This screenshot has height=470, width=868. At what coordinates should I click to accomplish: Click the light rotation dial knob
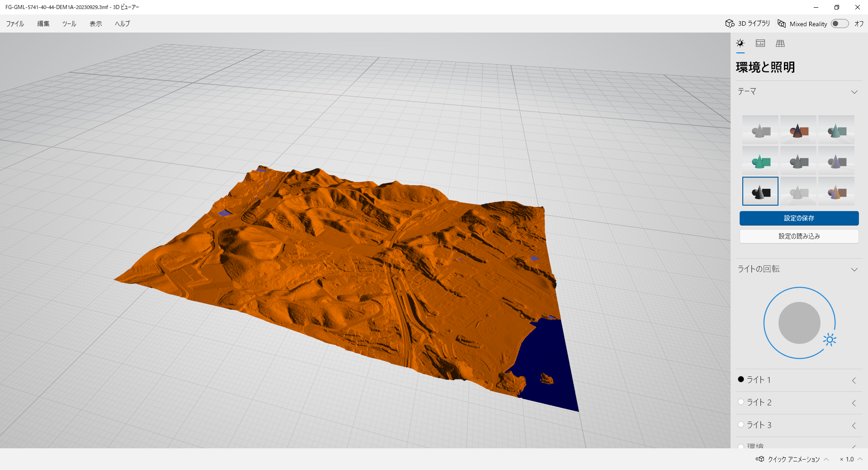pos(799,323)
